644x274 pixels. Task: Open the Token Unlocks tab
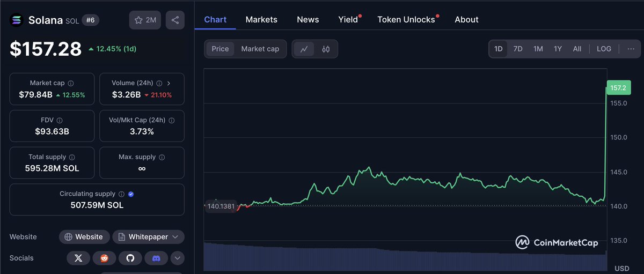click(406, 19)
